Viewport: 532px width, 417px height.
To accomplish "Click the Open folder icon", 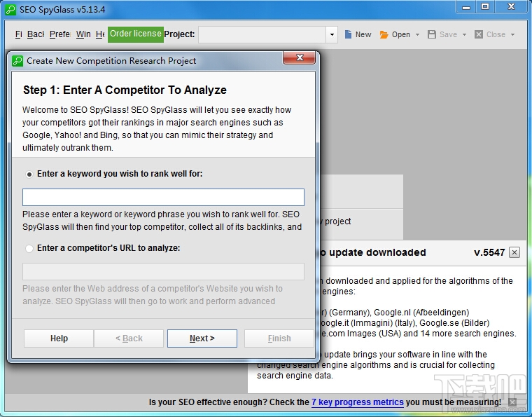I will click(x=384, y=34).
